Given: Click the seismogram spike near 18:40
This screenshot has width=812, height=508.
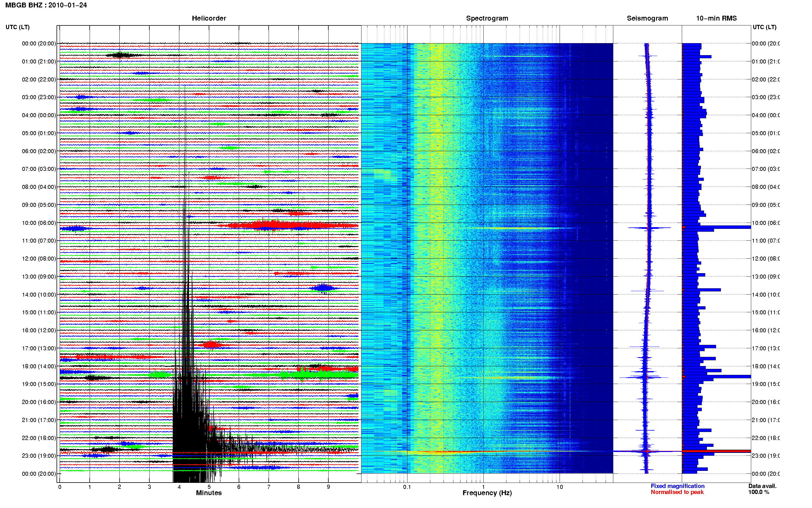Looking at the screenshot, I should click(x=643, y=377).
